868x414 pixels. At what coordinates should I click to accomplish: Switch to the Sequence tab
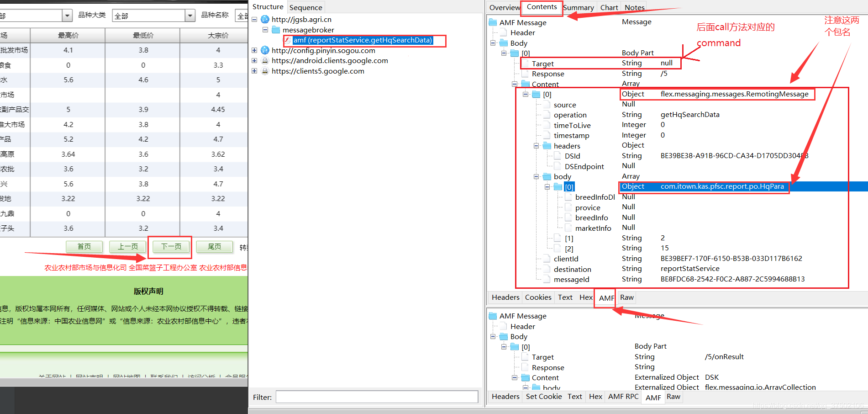pos(305,7)
